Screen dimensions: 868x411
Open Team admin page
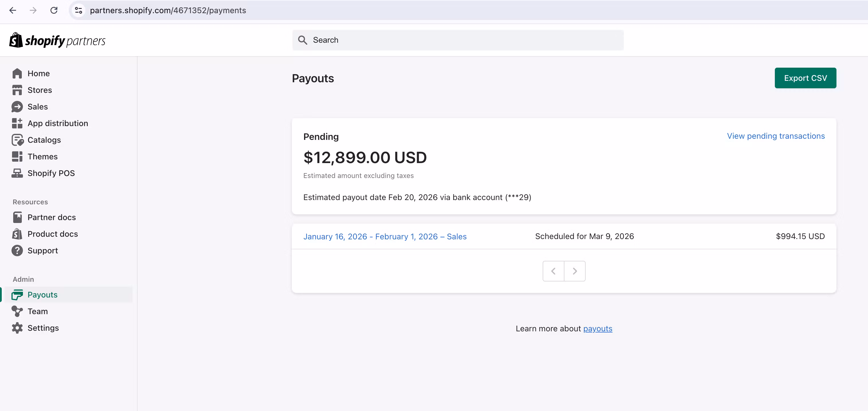(38, 311)
